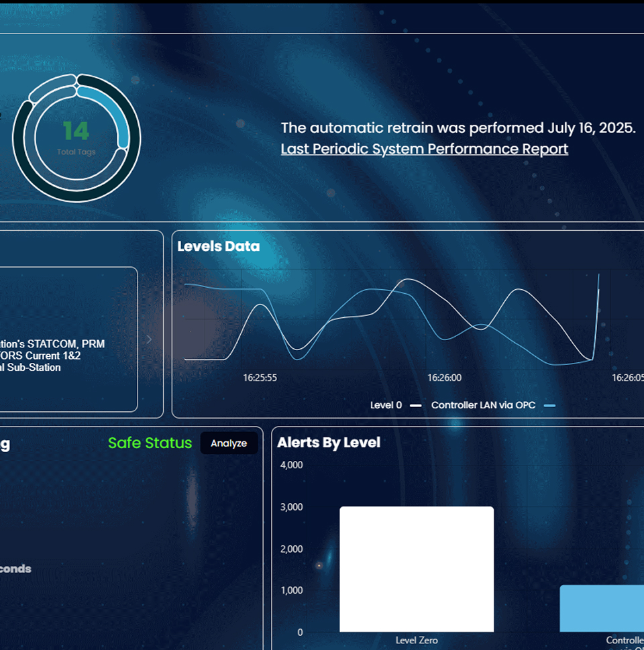The image size is (644, 650).
Task: Click the 3,000 y-axis label
Action: click(292, 506)
